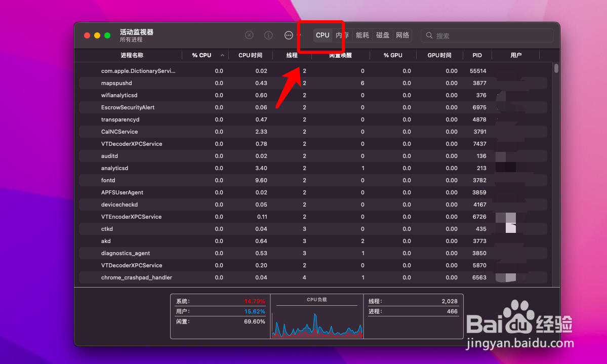This screenshot has width=607, height=364.
Task: Sort by CPU时间 column header
Action: coord(250,55)
